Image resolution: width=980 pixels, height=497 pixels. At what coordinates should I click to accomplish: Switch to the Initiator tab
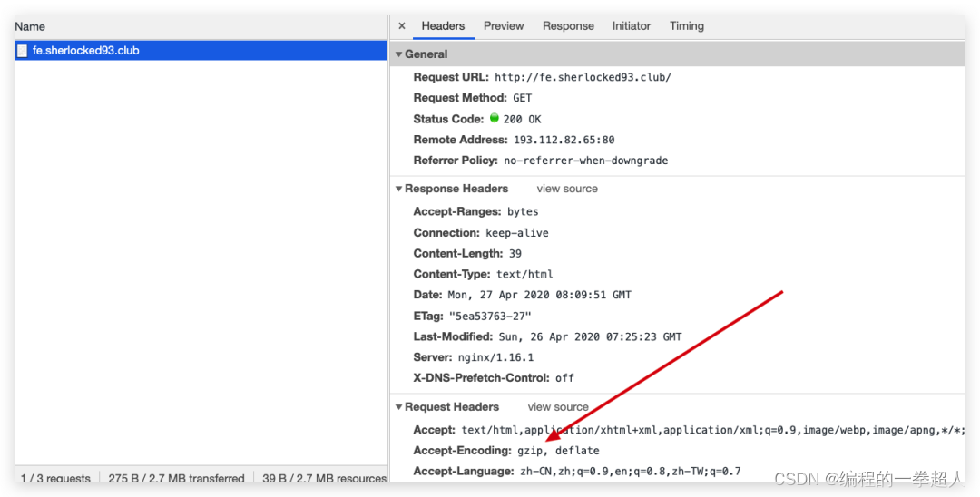[632, 26]
